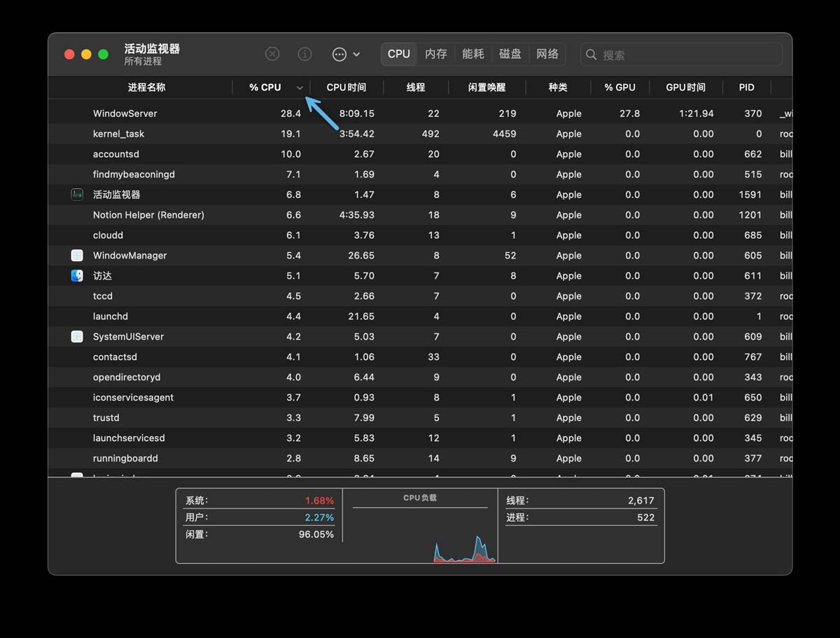Switch to the 内存 tab
This screenshot has width=840, height=638.
click(x=435, y=54)
